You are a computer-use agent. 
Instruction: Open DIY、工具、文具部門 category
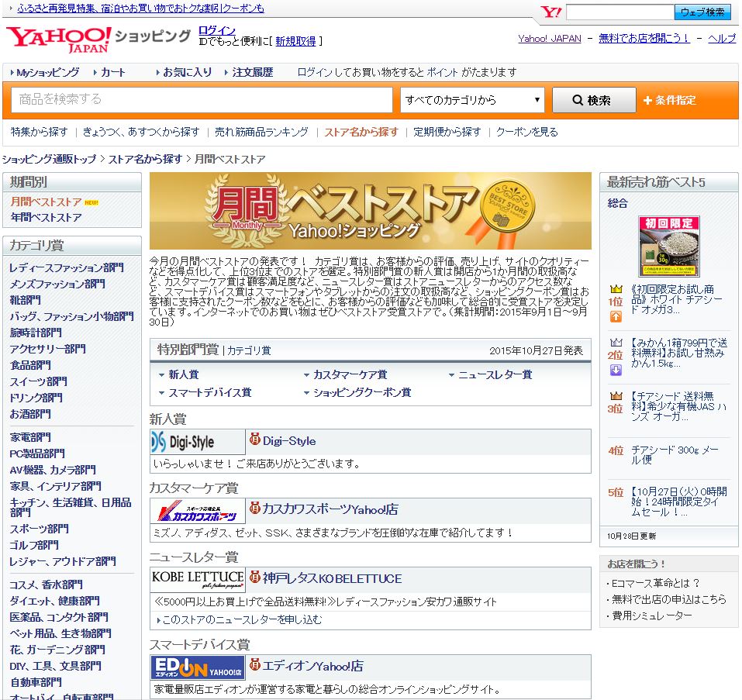(55, 667)
